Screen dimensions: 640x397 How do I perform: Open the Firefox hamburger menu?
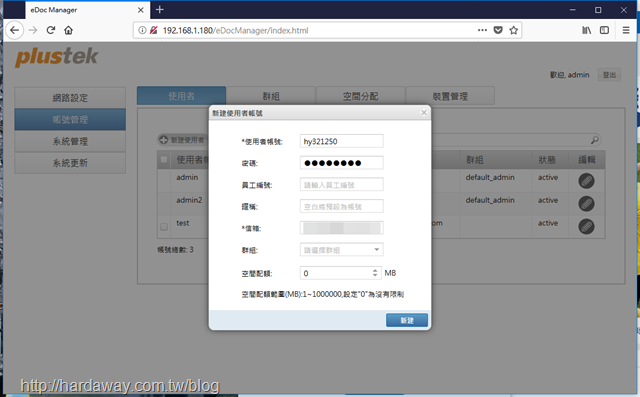click(x=626, y=30)
